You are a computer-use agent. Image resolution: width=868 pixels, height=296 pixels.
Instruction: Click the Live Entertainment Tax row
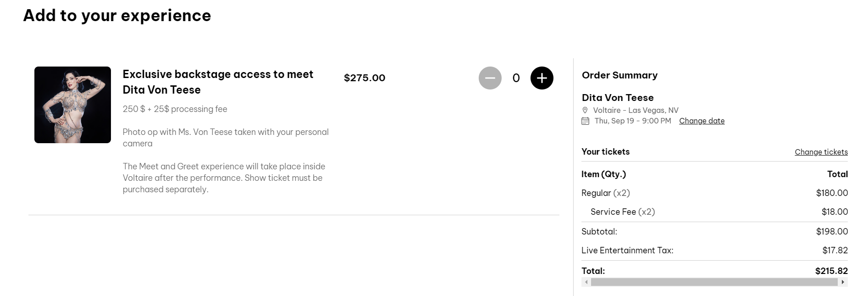pyautogui.click(x=627, y=251)
